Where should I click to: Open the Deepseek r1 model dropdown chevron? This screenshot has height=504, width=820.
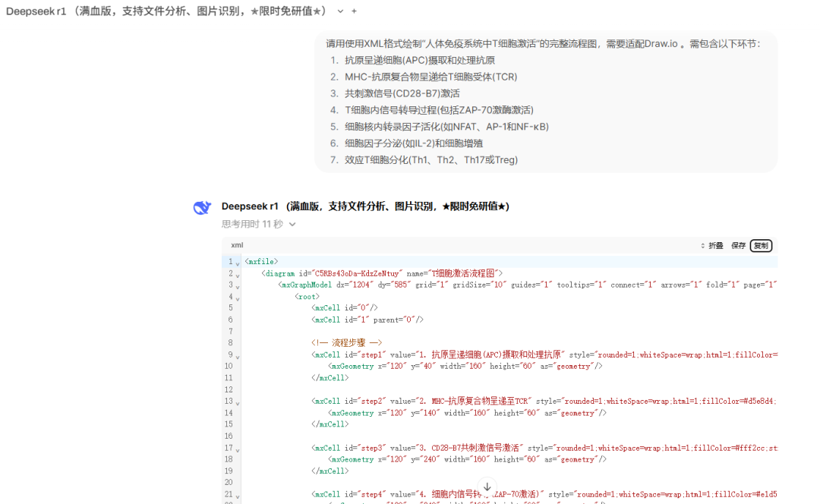coord(340,11)
